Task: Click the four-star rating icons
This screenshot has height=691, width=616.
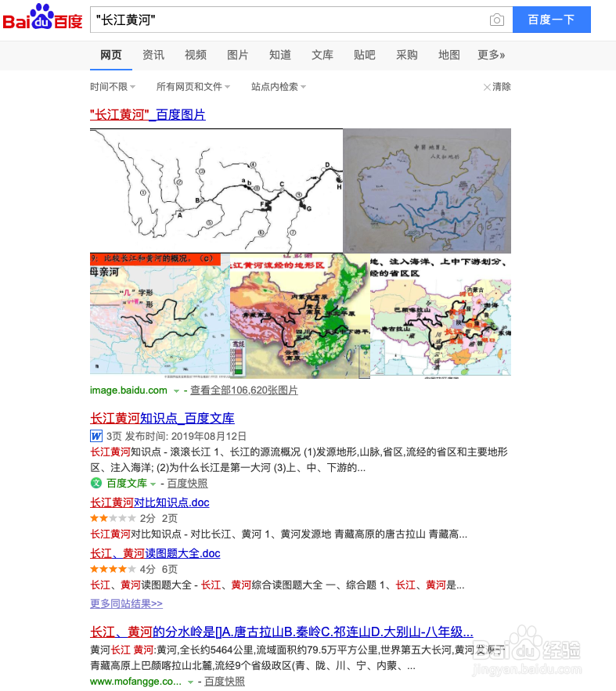Action: 113,570
